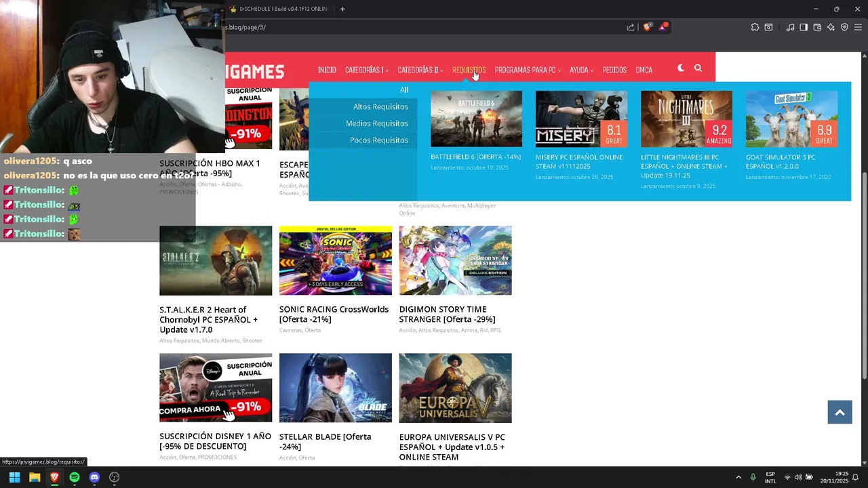
Task: Open GOAT SIMULATOR 3 PC ESPAÑOL link
Action: pos(781,161)
